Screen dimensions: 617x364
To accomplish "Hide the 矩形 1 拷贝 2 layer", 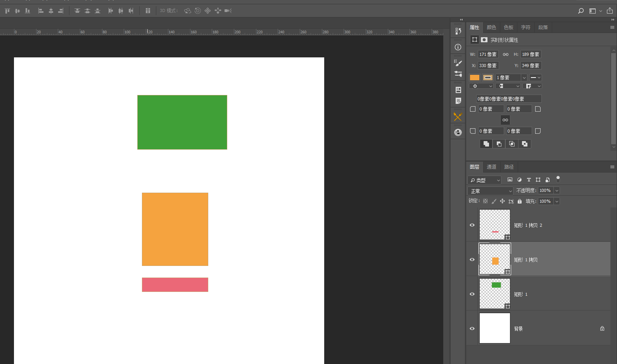I will pos(472,225).
